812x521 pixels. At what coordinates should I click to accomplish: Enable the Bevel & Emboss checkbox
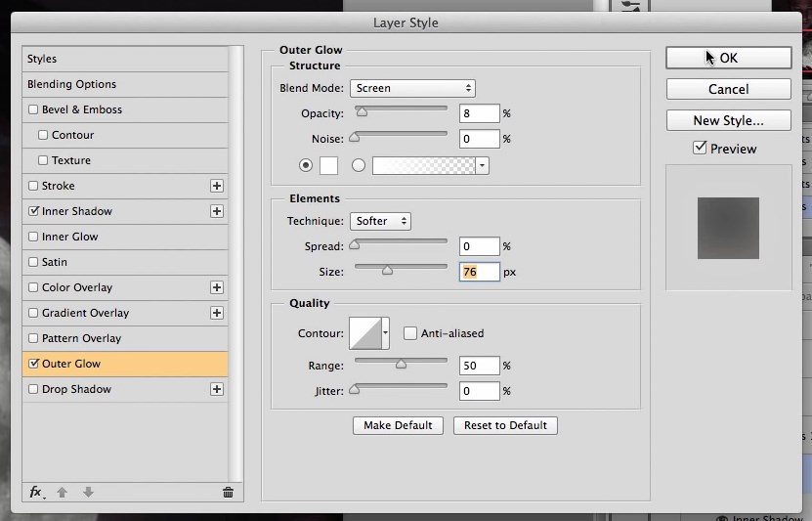[33, 109]
